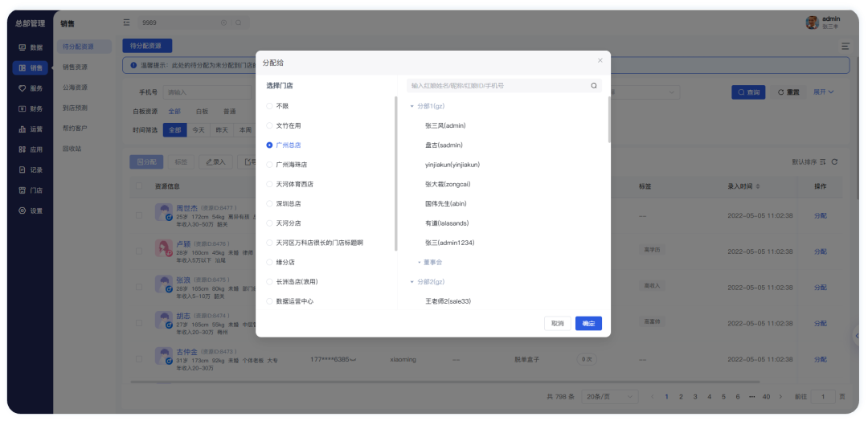
Task: Open the 服务 sidebar section
Action: [31, 88]
